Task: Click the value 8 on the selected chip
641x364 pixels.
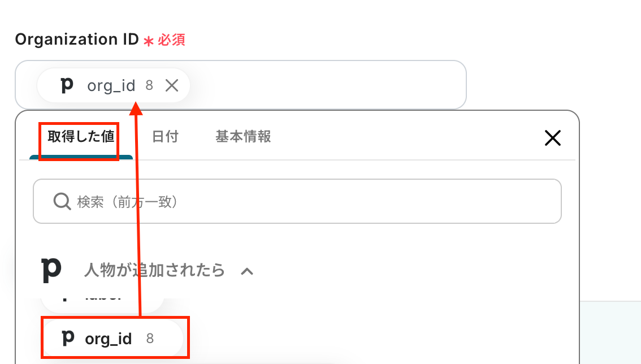Action: (149, 85)
